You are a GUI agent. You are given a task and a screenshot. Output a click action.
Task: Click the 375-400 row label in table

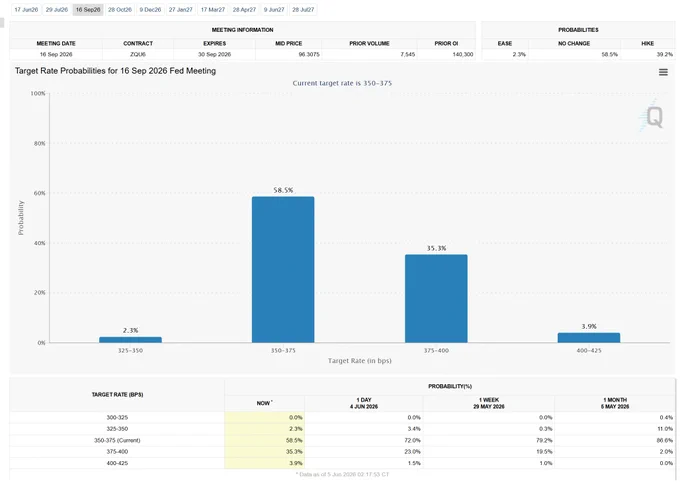coord(117,452)
